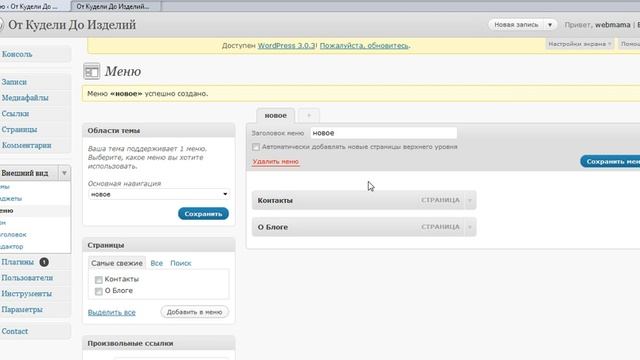
Task: Check the О Блоге page checkbox
Action: 98,291
